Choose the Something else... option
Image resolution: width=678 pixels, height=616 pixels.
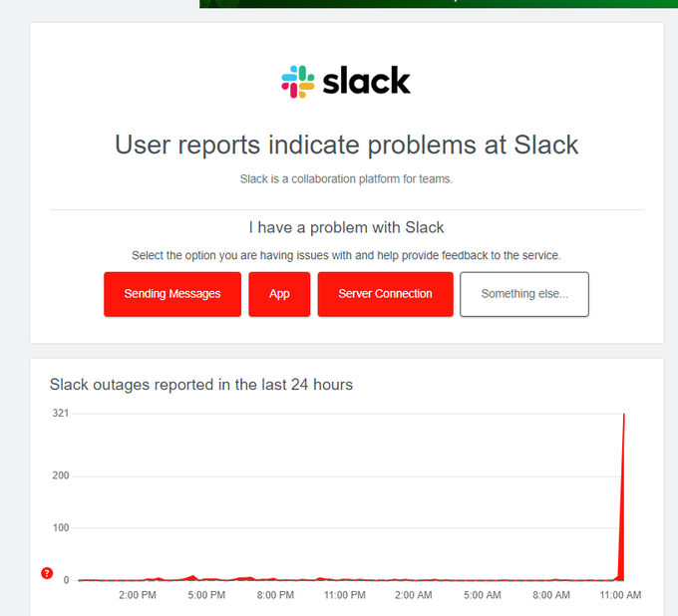(524, 294)
